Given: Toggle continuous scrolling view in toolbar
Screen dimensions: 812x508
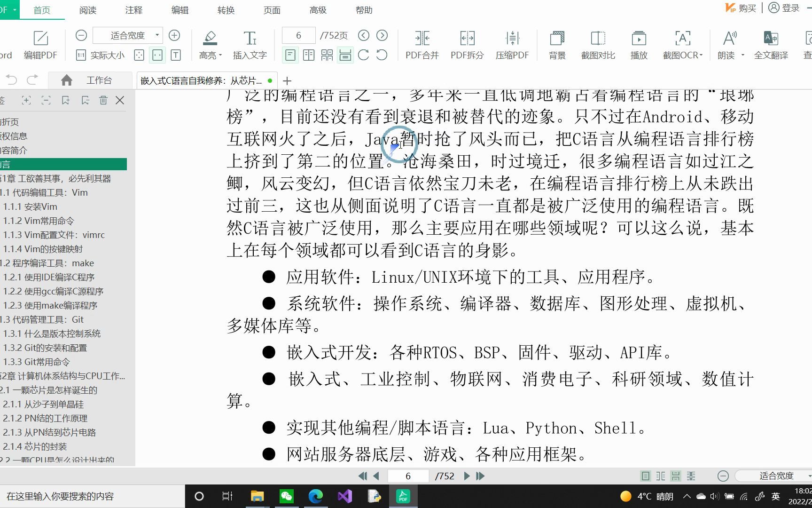Looking at the screenshot, I should click(x=345, y=55).
